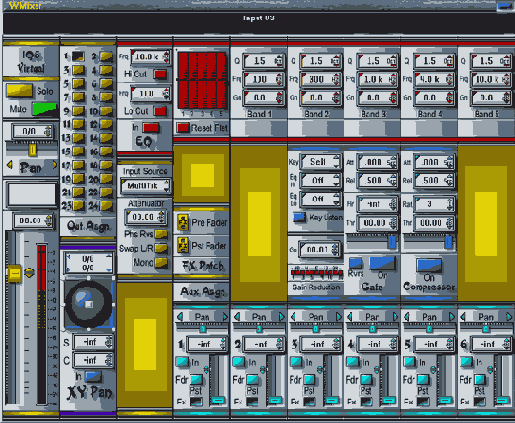The image size is (515, 423).
Task: Click the Band 1 Q value stepper
Action: tap(278, 61)
